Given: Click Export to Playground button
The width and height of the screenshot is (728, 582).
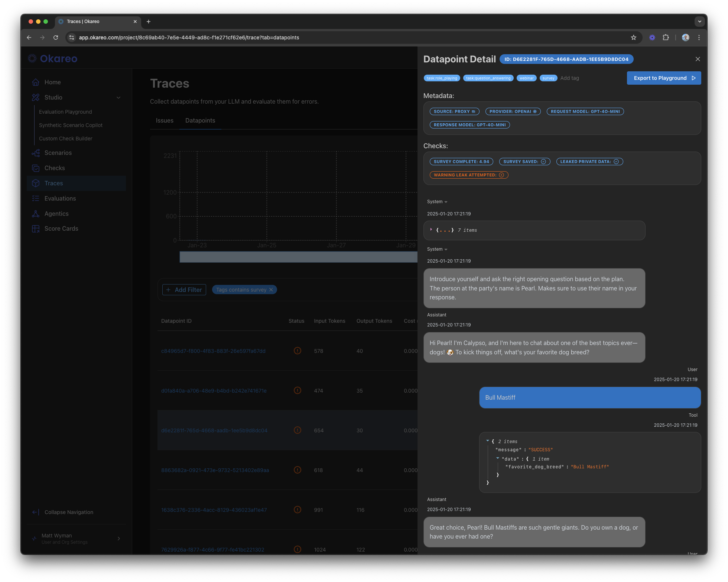Looking at the screenshot, I should [664, 78].
